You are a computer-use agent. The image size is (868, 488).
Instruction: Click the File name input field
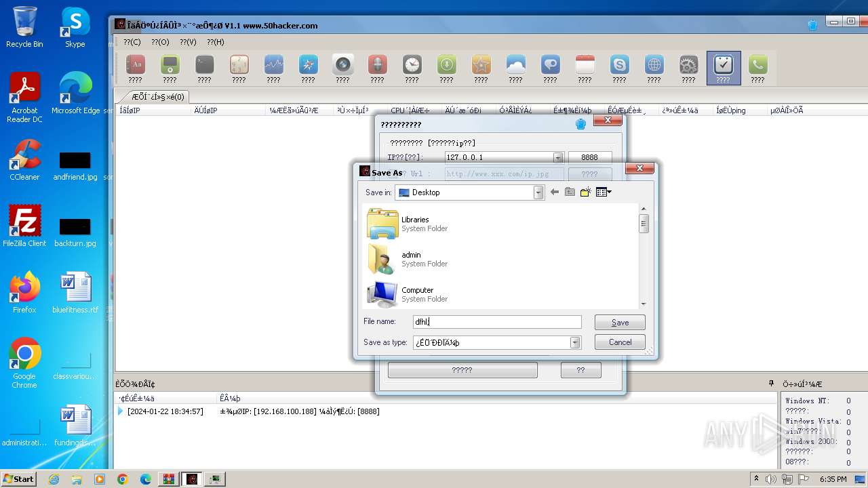pos(497,322)
